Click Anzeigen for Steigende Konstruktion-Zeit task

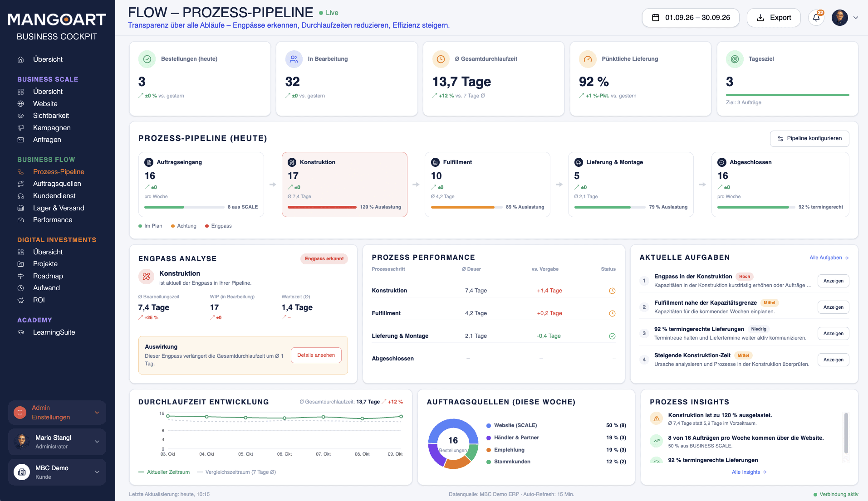[834, 360]
